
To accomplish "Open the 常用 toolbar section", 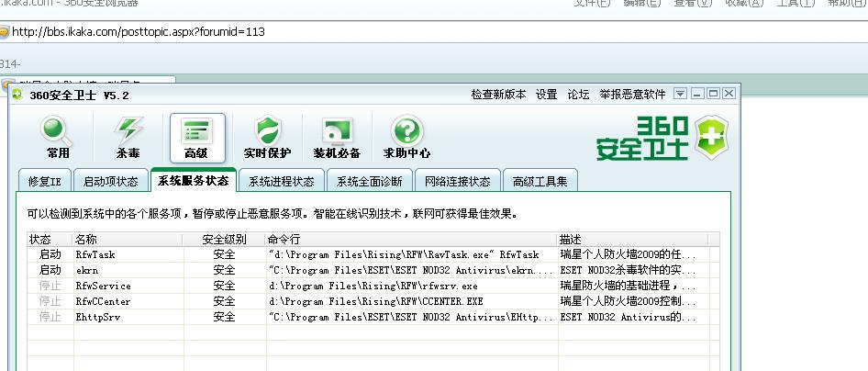I will [x=58, y=138].
